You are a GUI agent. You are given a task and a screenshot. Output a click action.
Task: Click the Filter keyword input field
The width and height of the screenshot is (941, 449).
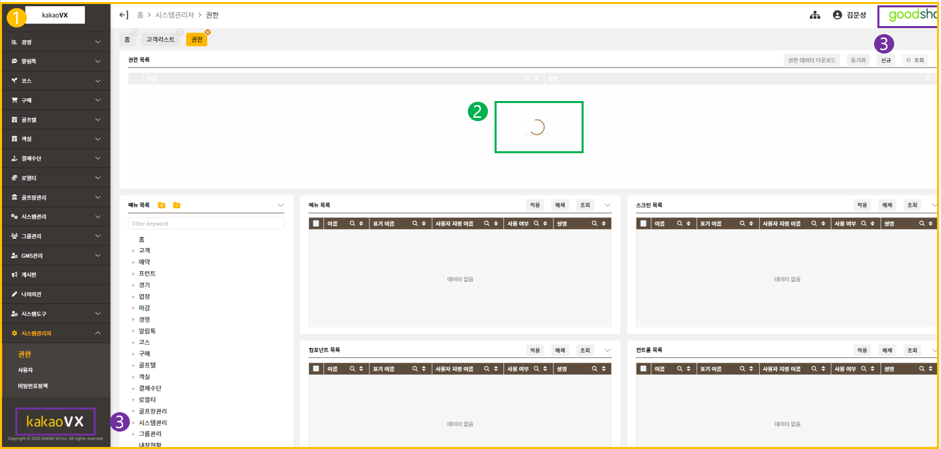[x=205, y=224]
